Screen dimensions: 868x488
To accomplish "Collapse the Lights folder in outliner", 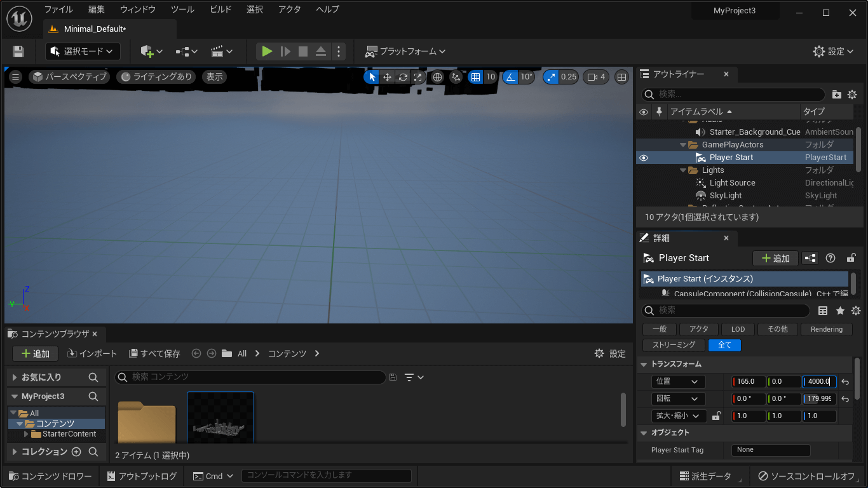I will point(683,170).
